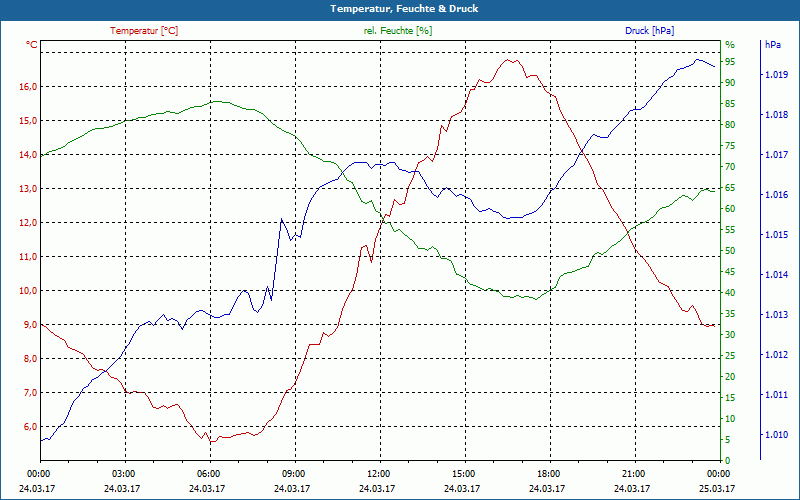Click the '25' humidity axis value

tap(730, 356)
